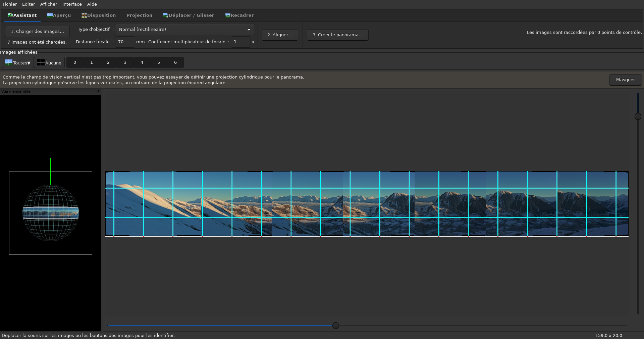644x339 pixels.
Task: Switch to the Projection tab
Action: [x=139, y=15]
